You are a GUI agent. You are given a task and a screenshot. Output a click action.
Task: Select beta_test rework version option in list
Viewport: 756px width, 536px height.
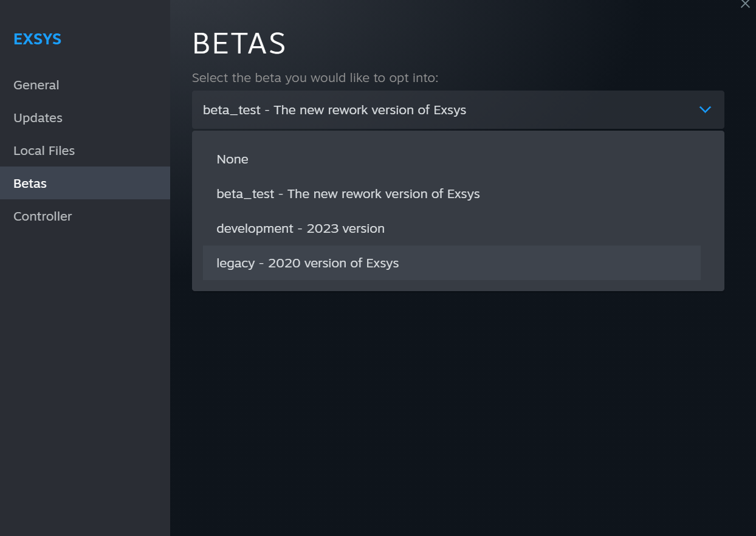tap(452, 194)
